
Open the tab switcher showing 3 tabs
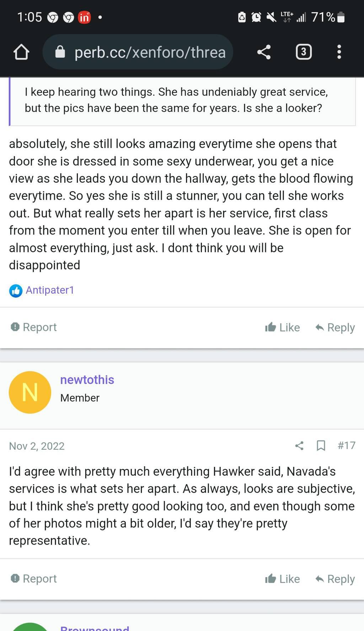point(303,52)
